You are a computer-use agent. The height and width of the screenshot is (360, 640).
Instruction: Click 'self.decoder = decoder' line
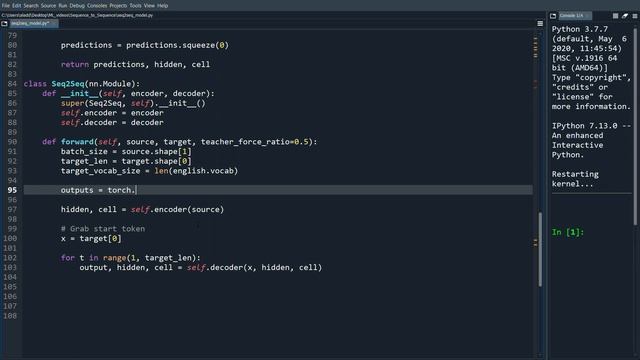(112, 122)
